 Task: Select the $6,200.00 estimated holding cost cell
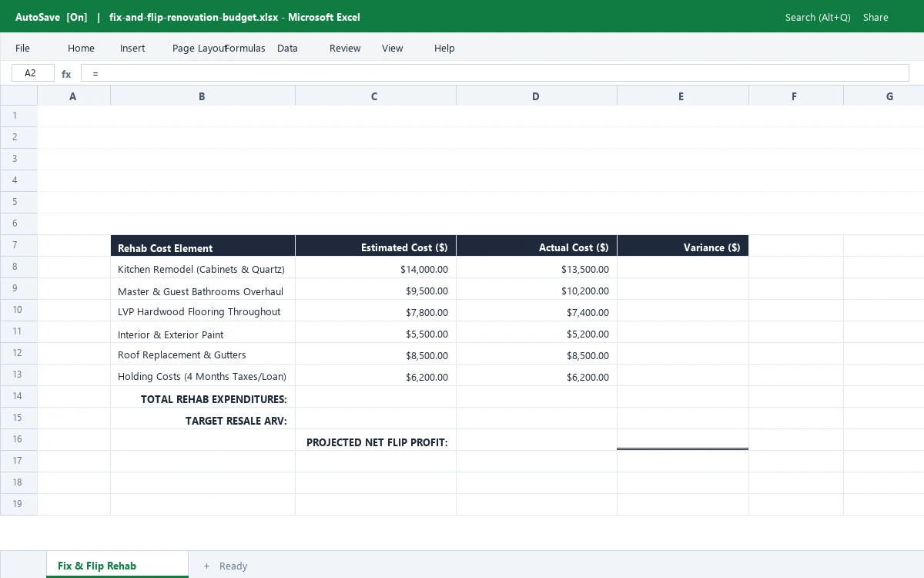pos(376,375)
